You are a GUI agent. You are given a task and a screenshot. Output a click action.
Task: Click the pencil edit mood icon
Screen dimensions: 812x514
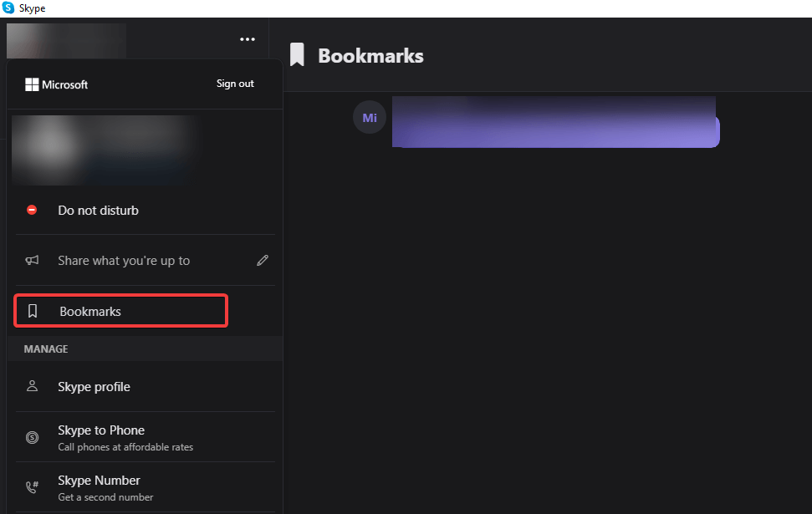(263, 261)
